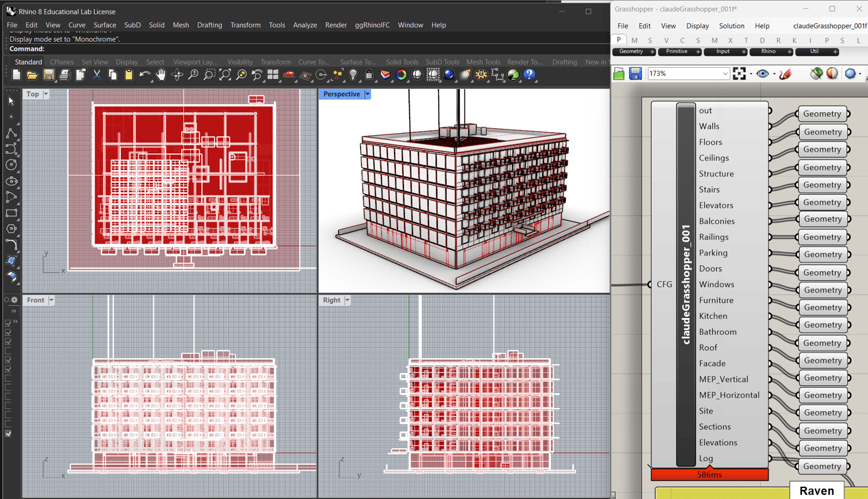Save Grasshopper file with blue disk icon

(x=635, y=74)
